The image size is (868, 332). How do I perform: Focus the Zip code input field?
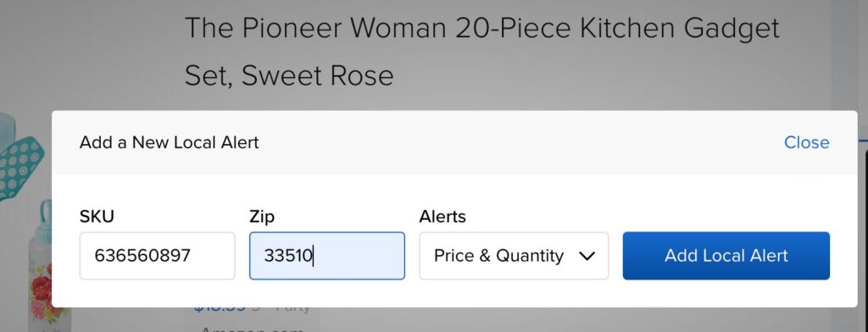326,256
